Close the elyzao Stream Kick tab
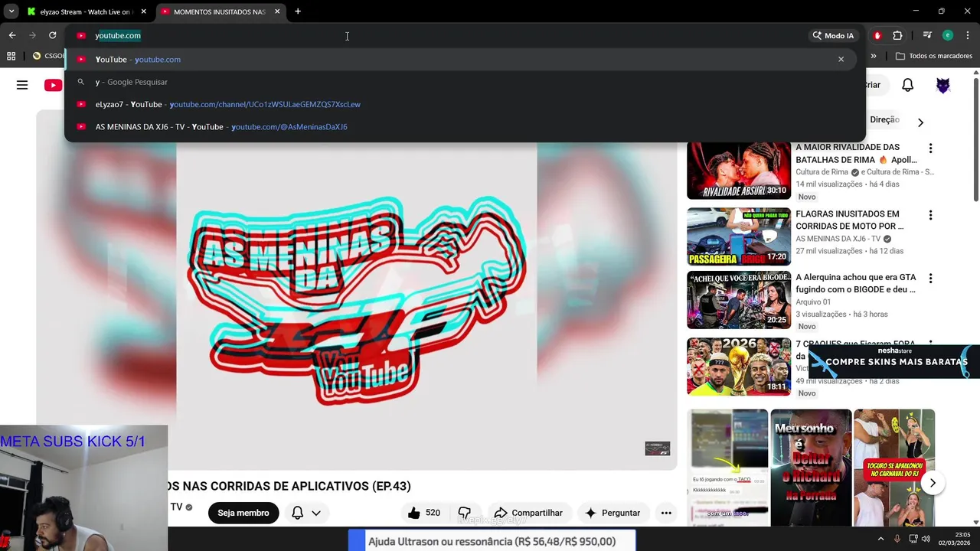The width and height of the screenshot is (980, 551). tap(143, 11)
